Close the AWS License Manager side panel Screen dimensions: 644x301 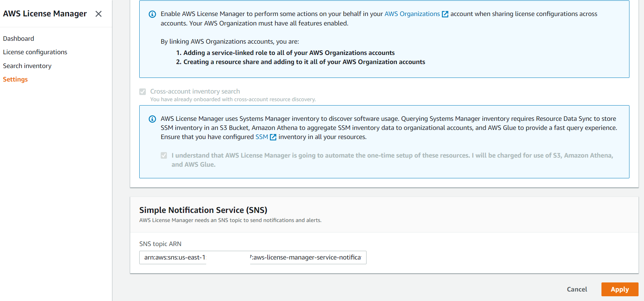(x=98, y=14)
